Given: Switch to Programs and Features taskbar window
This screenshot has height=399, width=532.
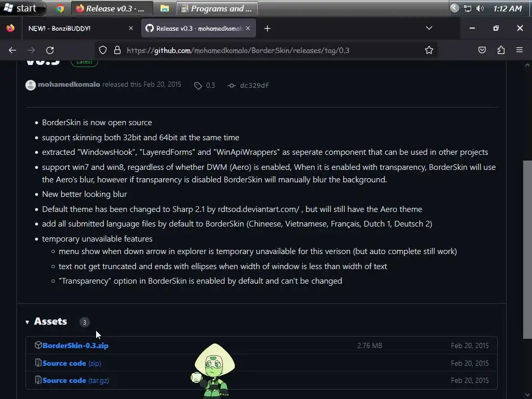Looking at the screenshot, I should 217,8.
